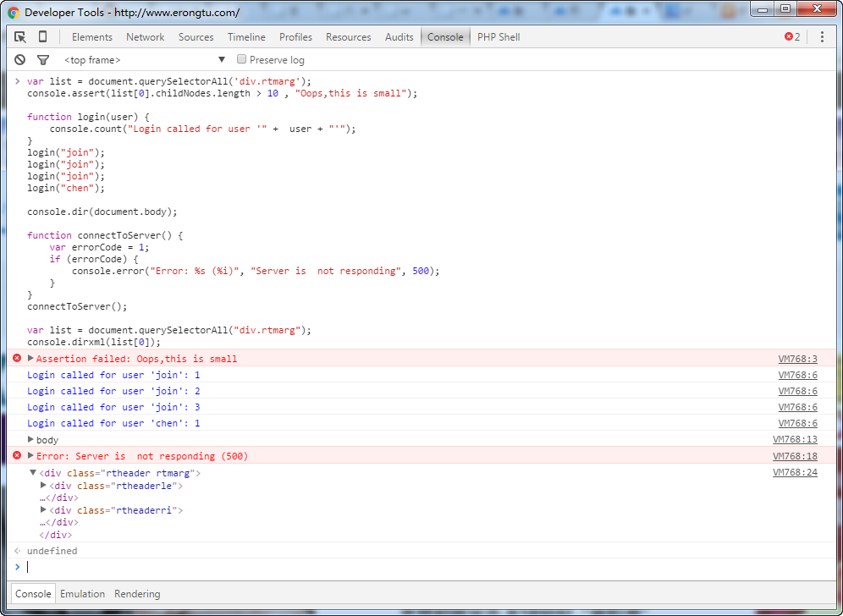Expand the body object entry
The width and height of the screenshot is (843, 616).
30,439
